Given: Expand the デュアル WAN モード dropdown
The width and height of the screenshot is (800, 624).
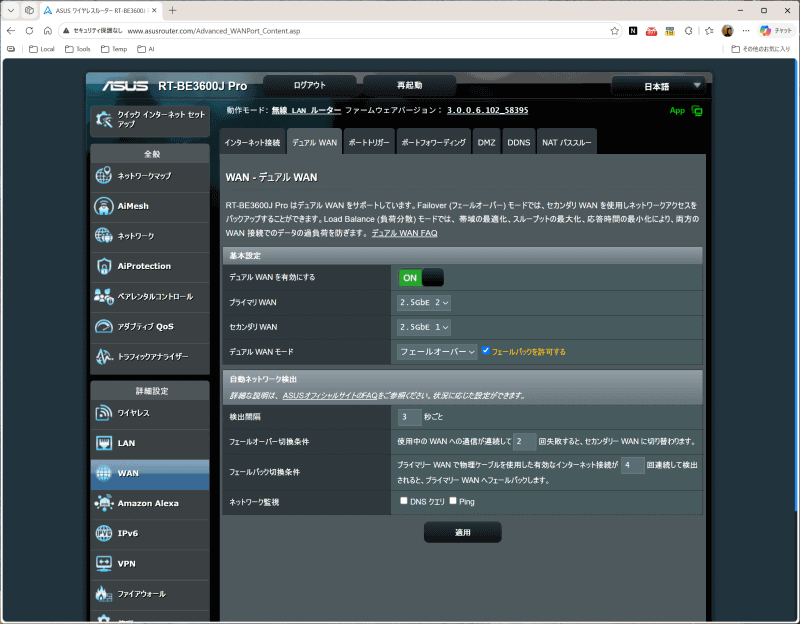Looking at the screenshot, I should pyautogui.click(x=437, y=352).
